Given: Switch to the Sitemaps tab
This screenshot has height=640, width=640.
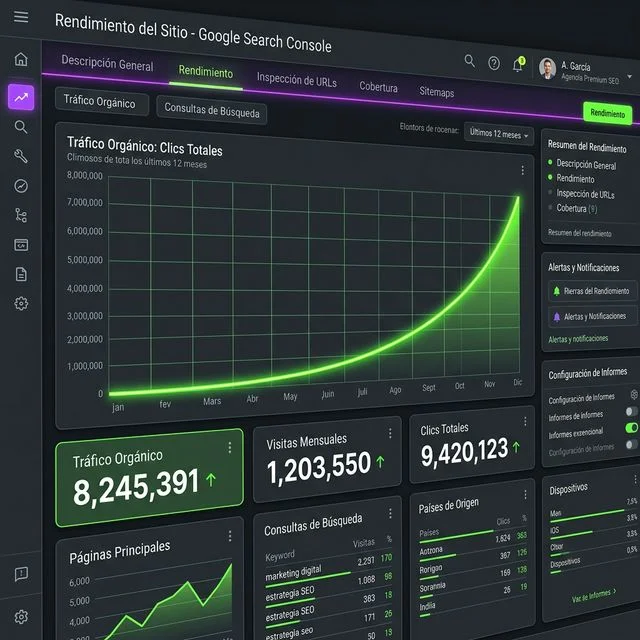Looking at the screenshot, I should tap(437, 91).
